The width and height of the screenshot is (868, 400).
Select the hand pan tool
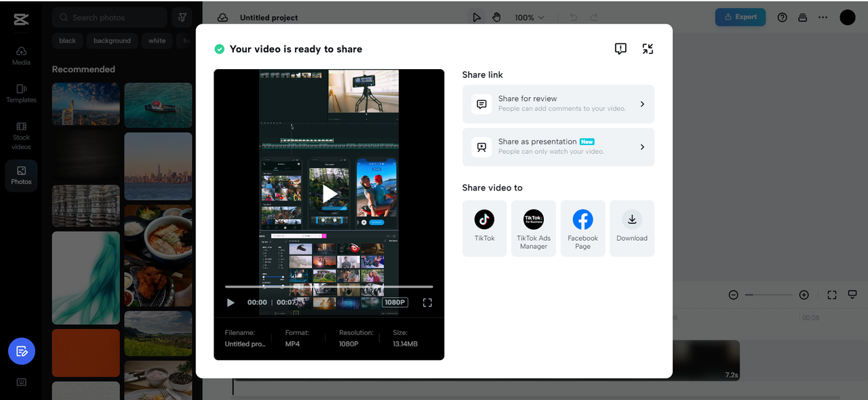point(496,18)
